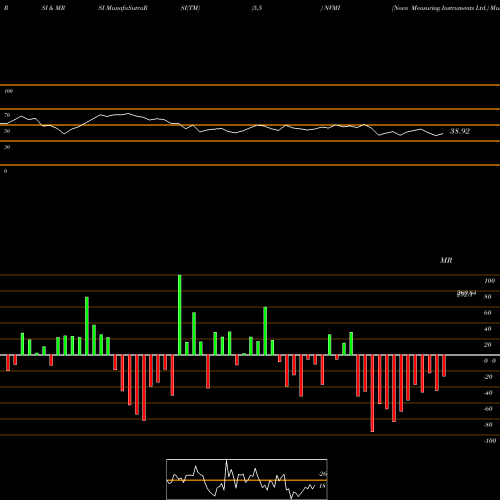Click the RSI value label 38.92

[x=460, y=131]
